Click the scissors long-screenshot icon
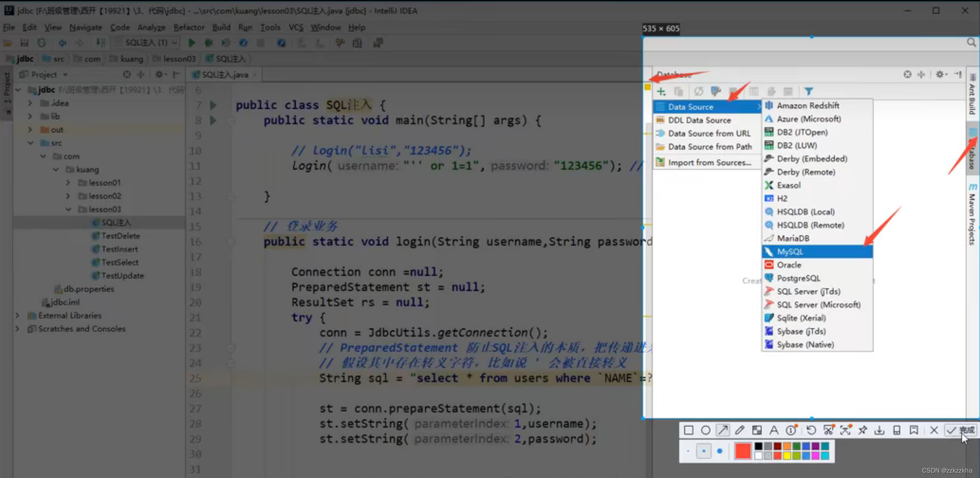The image size is (980, 478). tap(828, 430)
